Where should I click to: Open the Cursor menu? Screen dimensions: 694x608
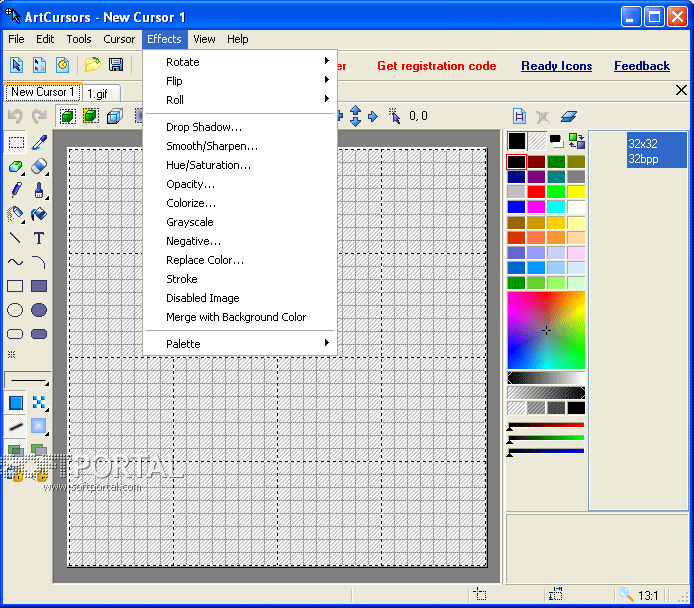coord(119,39)
